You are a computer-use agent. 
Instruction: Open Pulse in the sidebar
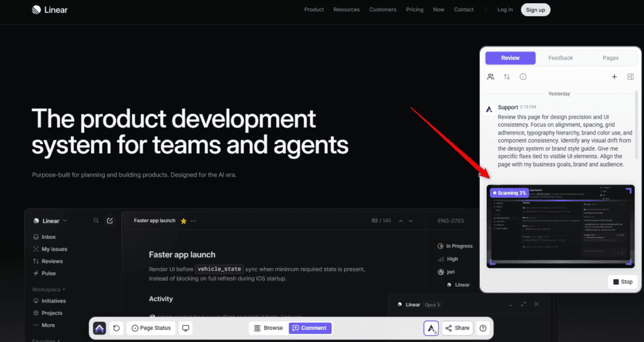[x=45, y=273]
